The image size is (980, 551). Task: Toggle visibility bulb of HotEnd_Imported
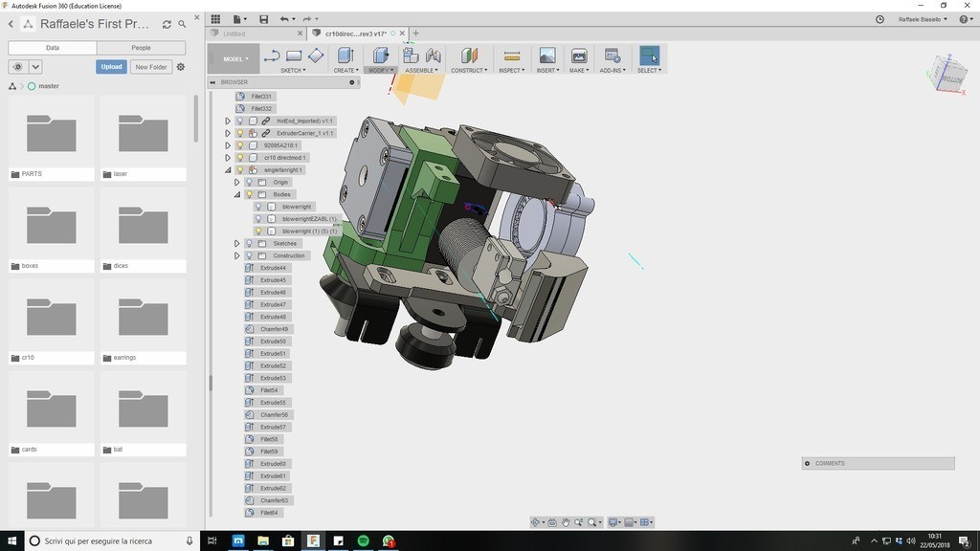point(240,121)
